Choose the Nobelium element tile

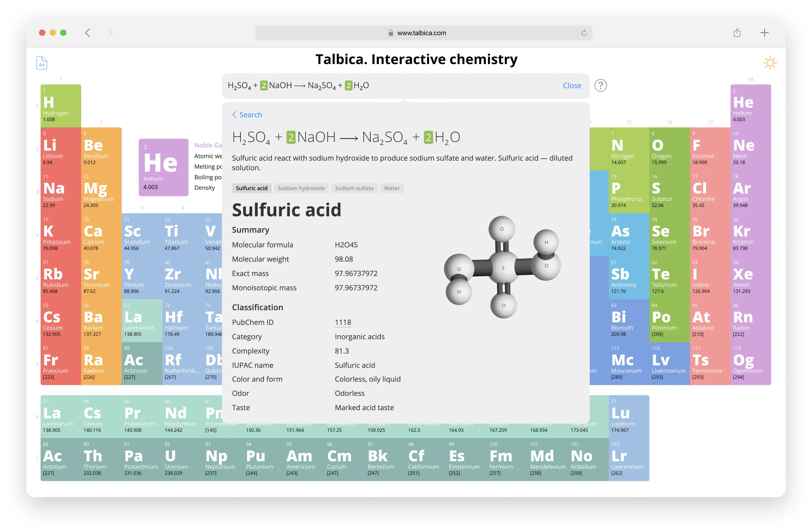pos(588,460)
